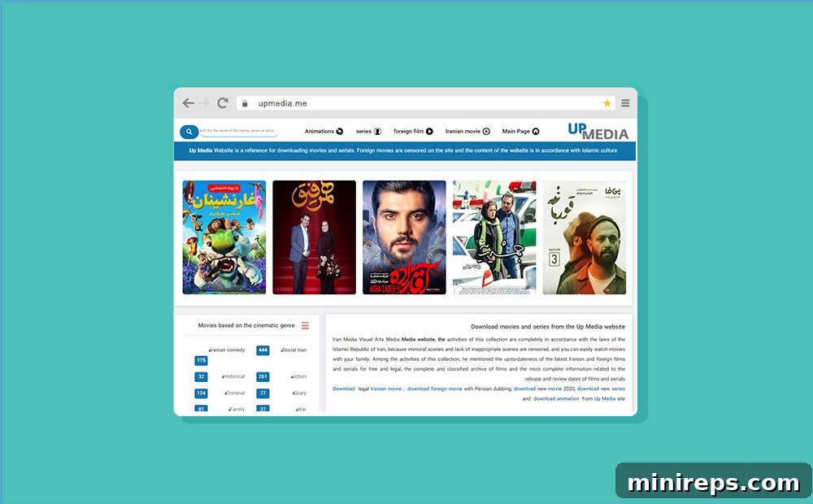This screenshot has width=813, height=504.
Task: Click the blue search magnifier button
Action: [x=189, y=132]
